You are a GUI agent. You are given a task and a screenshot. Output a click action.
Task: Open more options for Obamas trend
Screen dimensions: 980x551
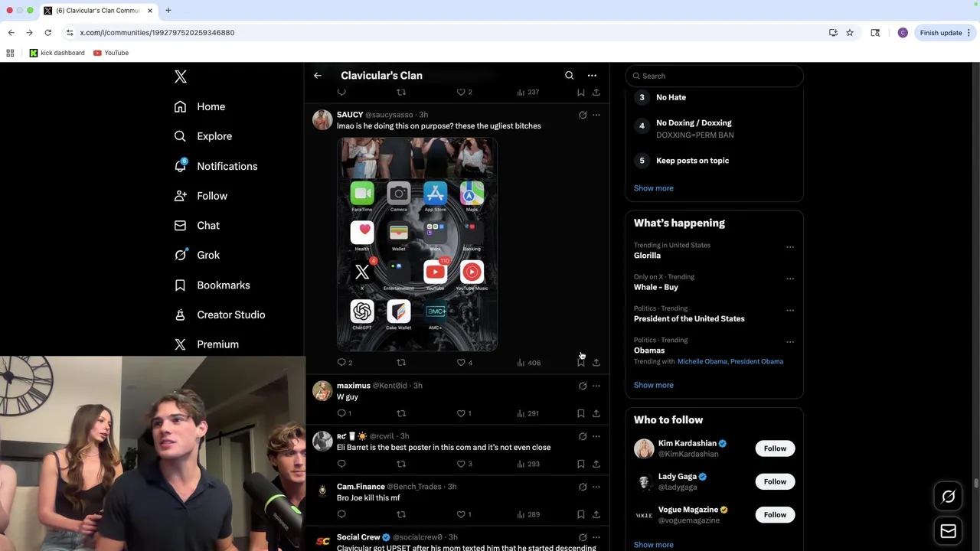click(790, 342)
